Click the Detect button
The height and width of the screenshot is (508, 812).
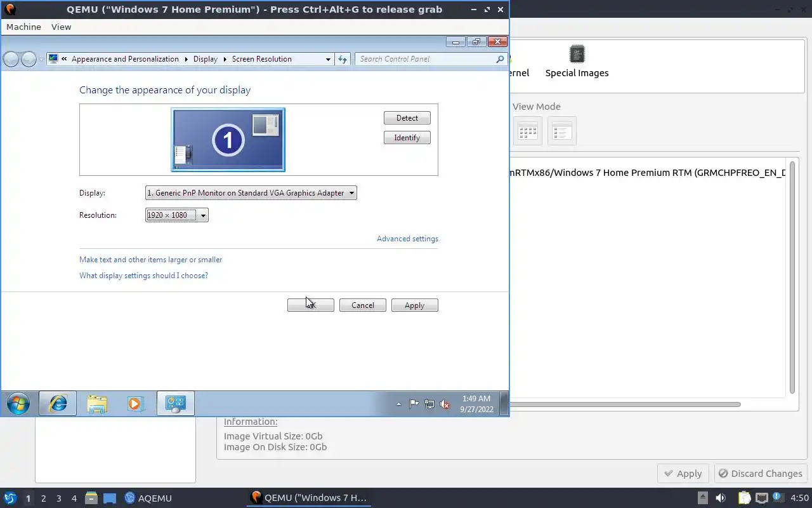pyautogui.click(x=407, y=118)
